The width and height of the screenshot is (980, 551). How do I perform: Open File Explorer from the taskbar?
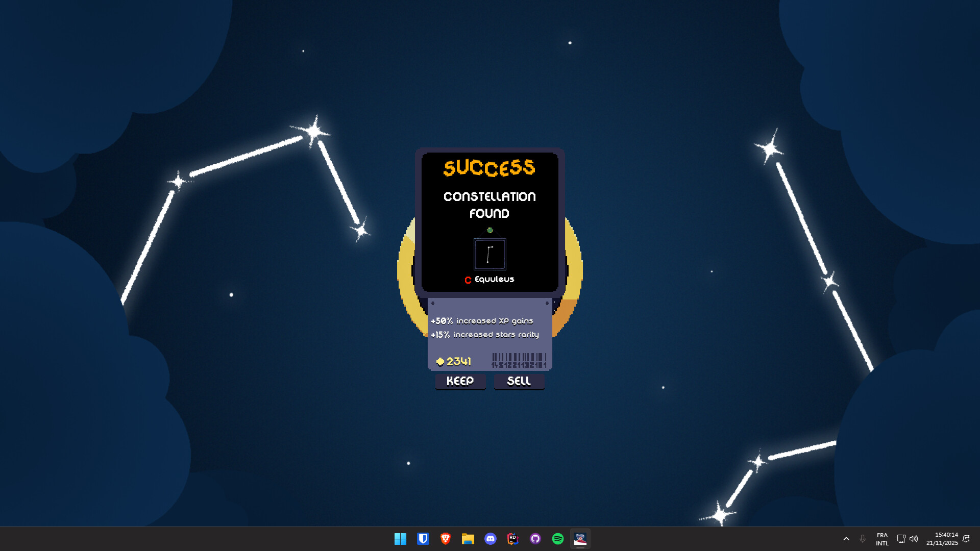coord(468,539)
